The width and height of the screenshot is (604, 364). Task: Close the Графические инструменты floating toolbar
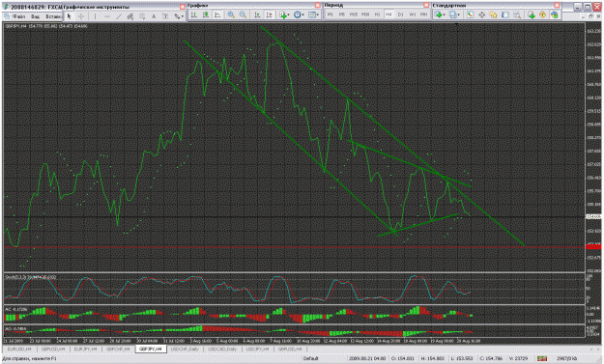pyautogui.click(x=183, y=7)
